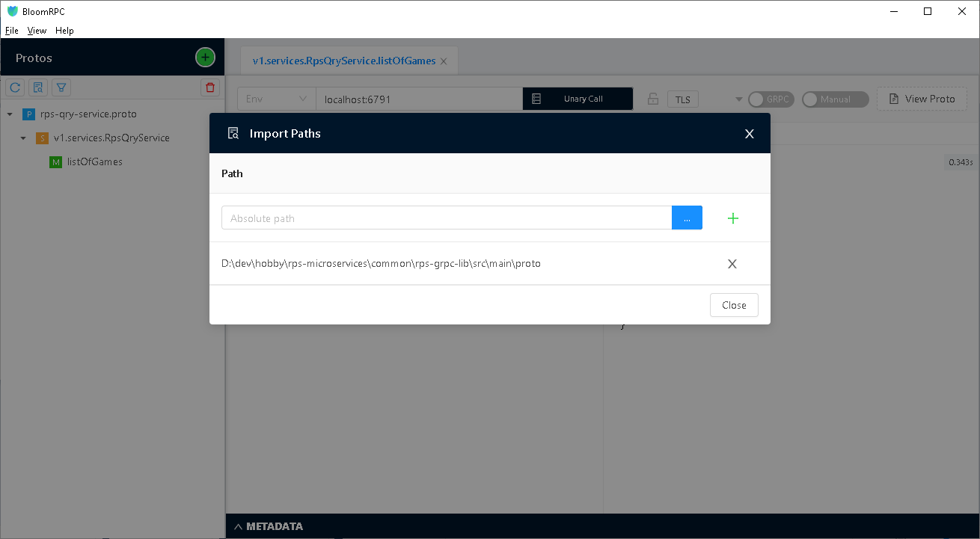Click the green add proto button

(205, 57)
